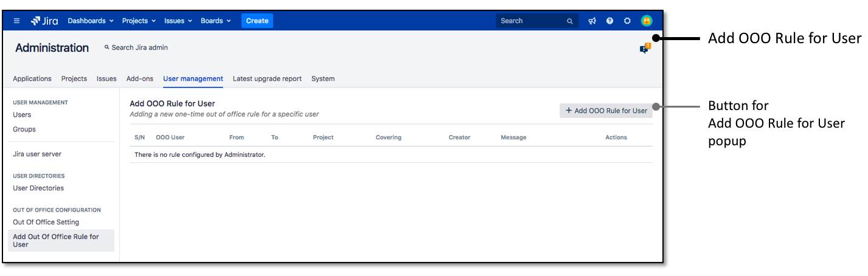
Task: Open the settings gear icon
Action: pos(627,21)
